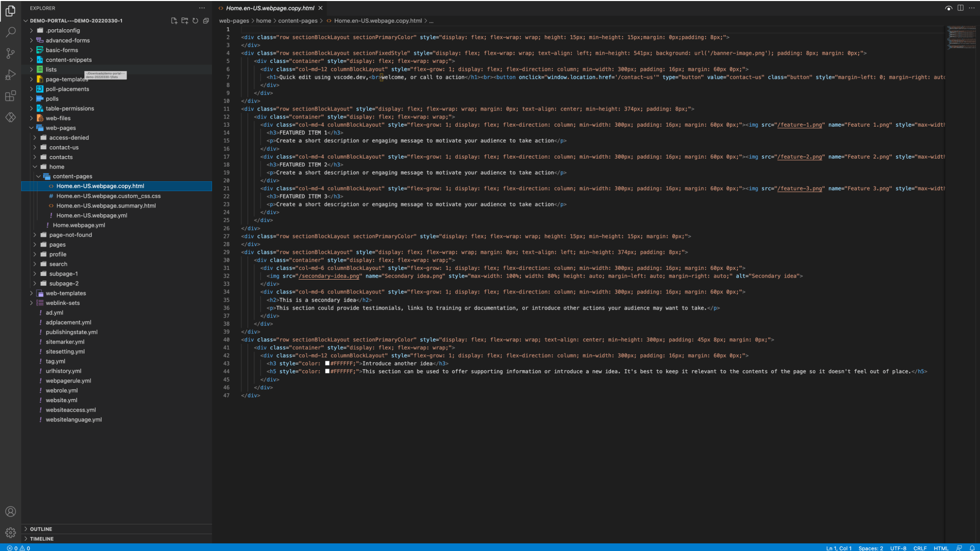Create a new file in the Explorer
Image resolution: width=980 pixels, height=551 pixels.
tap(174, 21)
